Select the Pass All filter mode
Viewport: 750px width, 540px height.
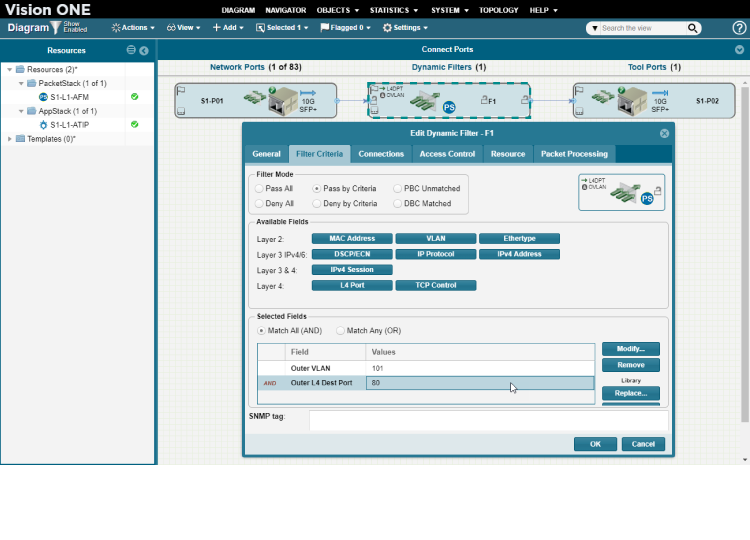click(261, 188)
